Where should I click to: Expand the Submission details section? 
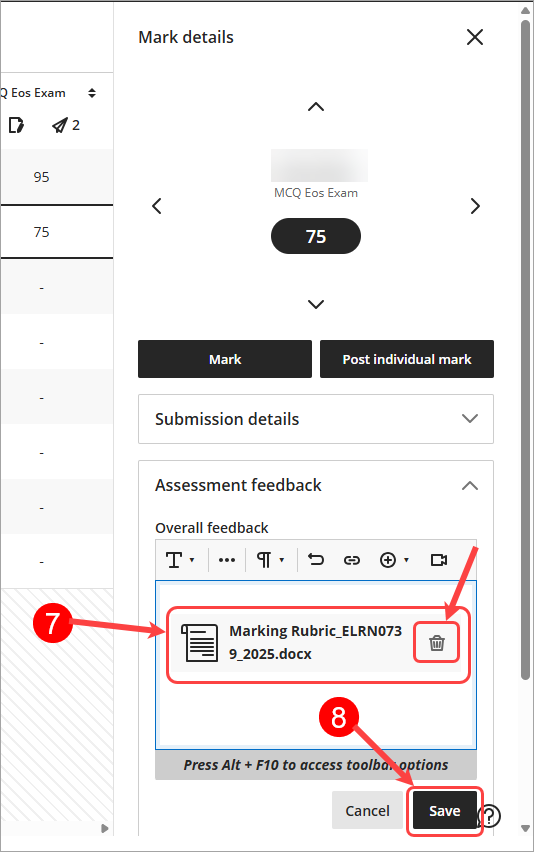click(316, 419)
